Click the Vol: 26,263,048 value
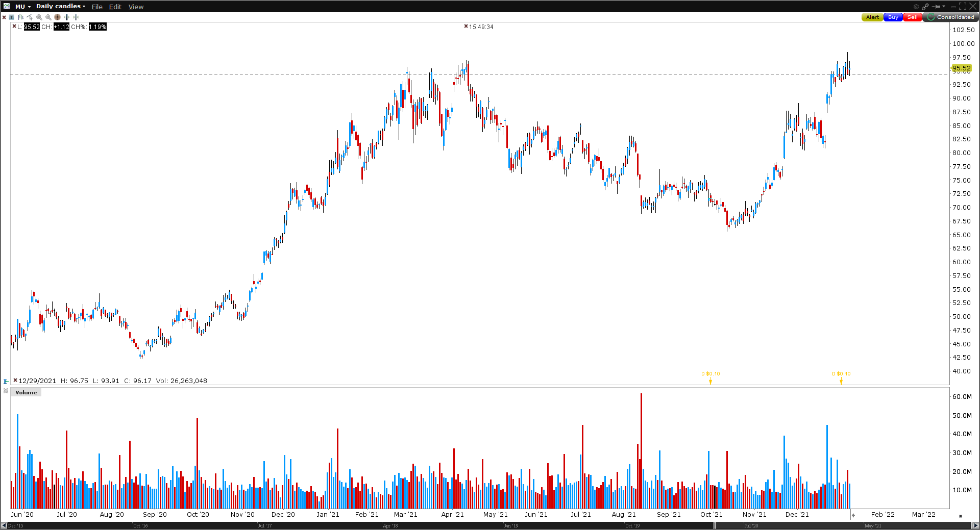 [x=181, y=381]
